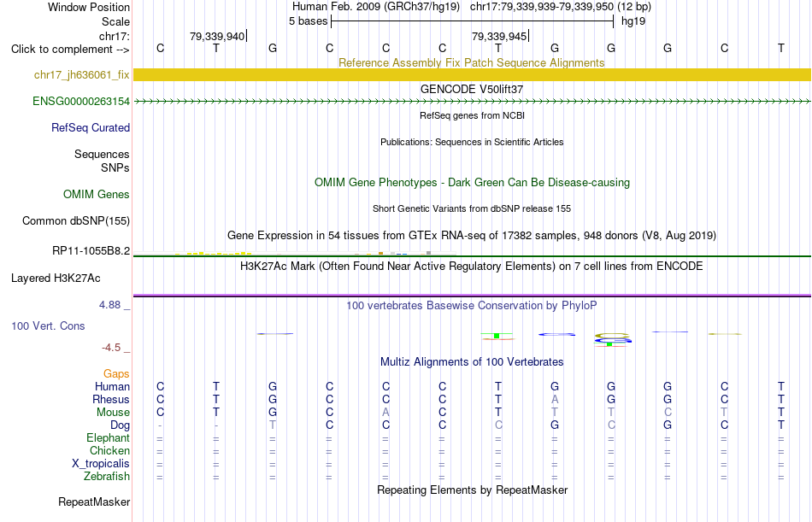Click Publications: Sequences in Scientific Articles title
Image resolution: width=812 pixels, height=522 pixels.
pyautogui.click(x=472, y=142)
